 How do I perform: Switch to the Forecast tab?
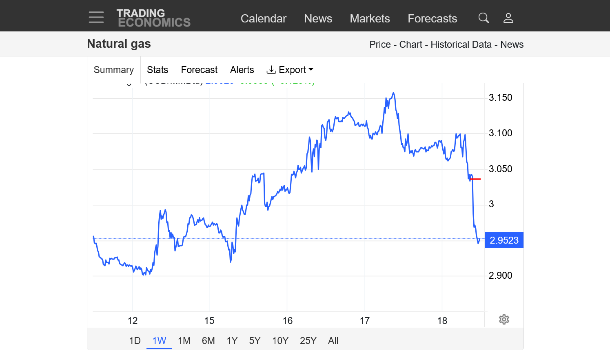point(199,70)
